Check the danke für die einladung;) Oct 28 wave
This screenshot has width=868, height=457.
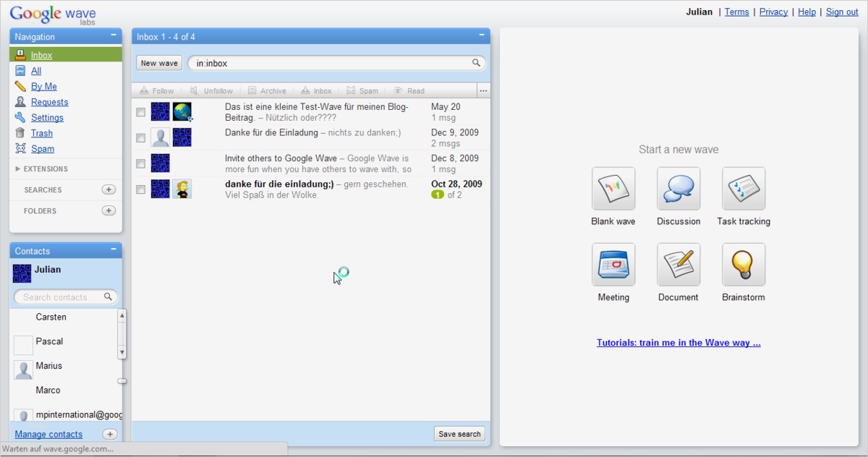pos(140,189)
